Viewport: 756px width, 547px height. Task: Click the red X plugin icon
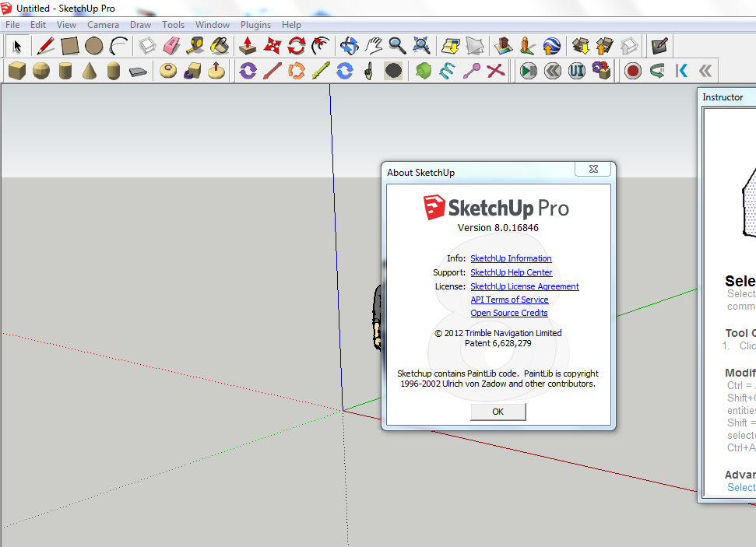click(496, 72)
